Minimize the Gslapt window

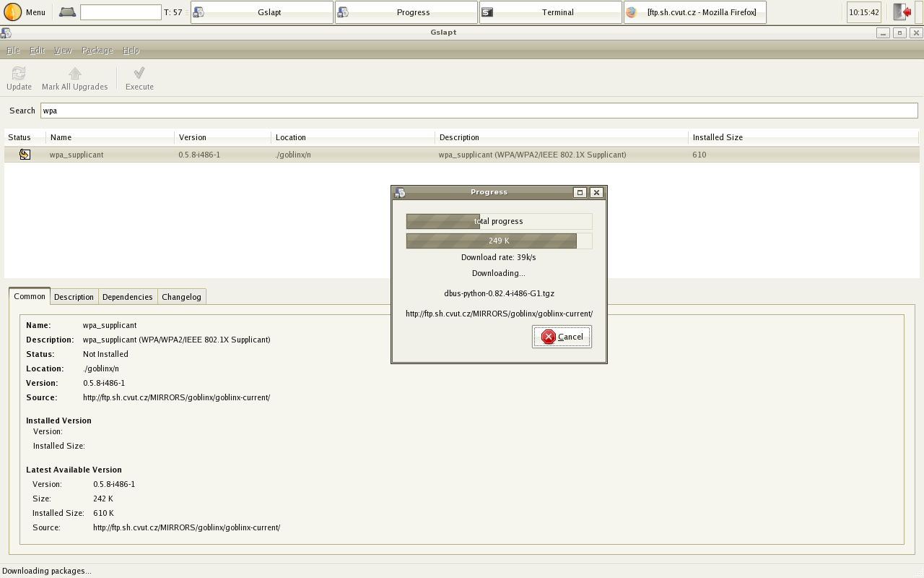tap(884, 33)
